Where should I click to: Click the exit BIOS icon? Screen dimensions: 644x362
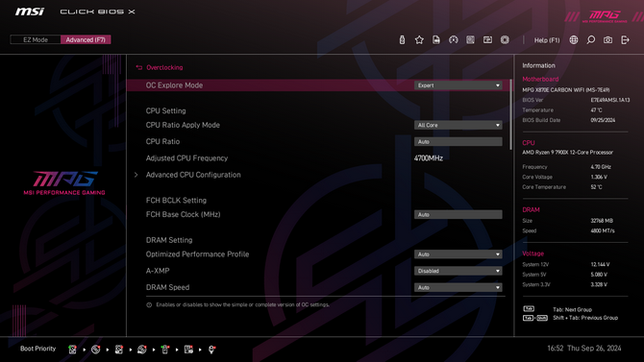[625, 39]
